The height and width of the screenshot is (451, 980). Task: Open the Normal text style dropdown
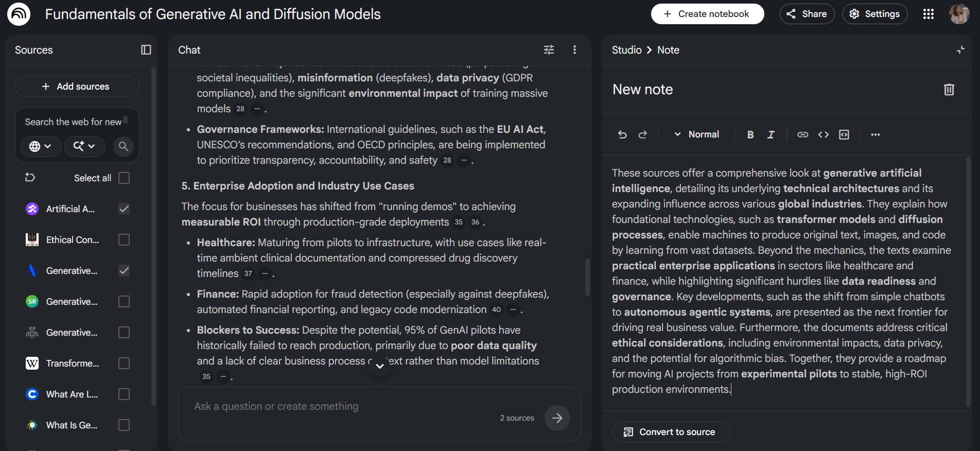coord(696,134)
